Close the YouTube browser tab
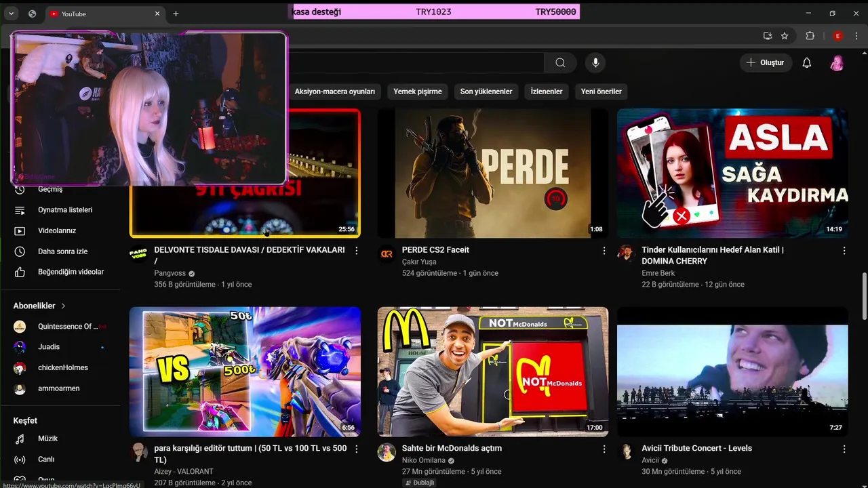This screenshot has width=868, height=488. [157, 14]
